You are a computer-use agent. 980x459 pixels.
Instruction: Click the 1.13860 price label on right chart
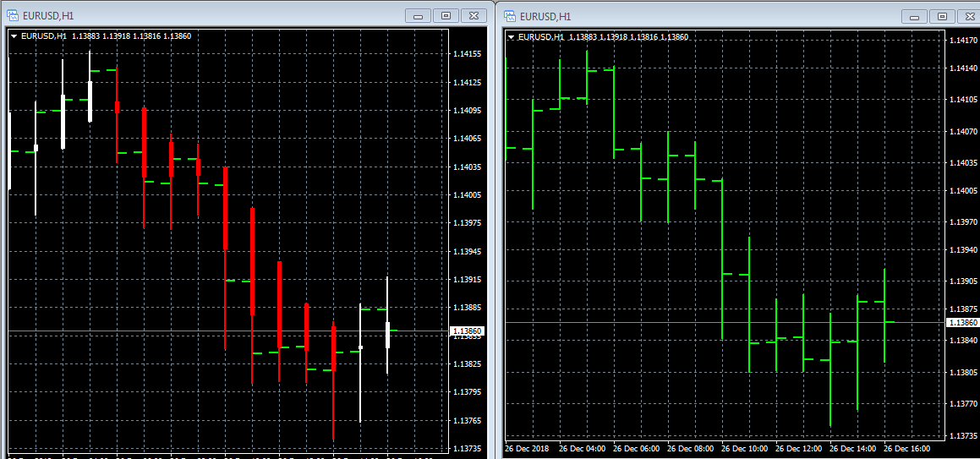click(x=963, y=323)
